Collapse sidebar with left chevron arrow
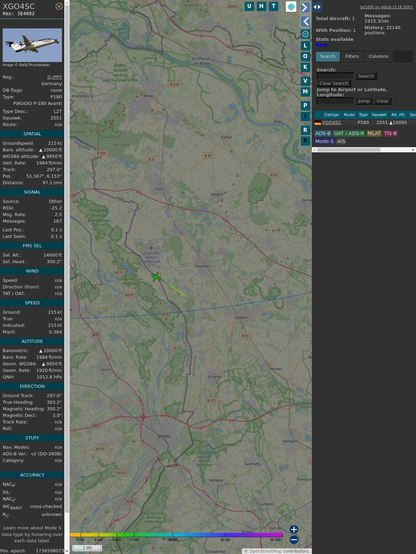This screenshot has height=554, width=416. [305, 21]
